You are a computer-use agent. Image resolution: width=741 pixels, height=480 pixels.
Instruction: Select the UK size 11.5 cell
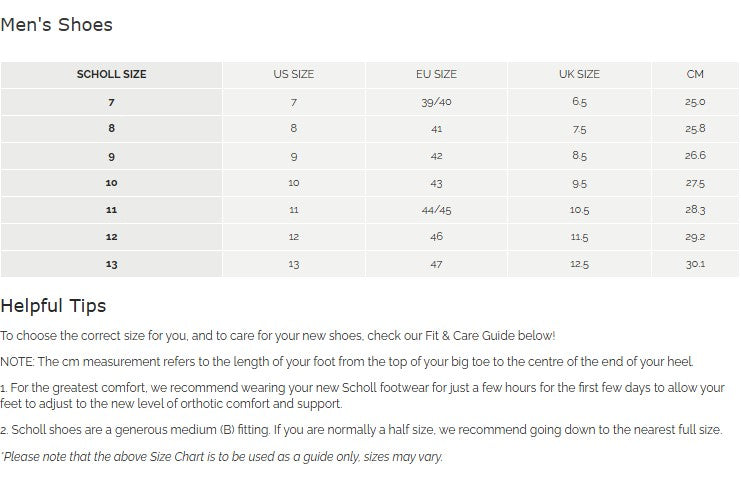pos(579,237)
